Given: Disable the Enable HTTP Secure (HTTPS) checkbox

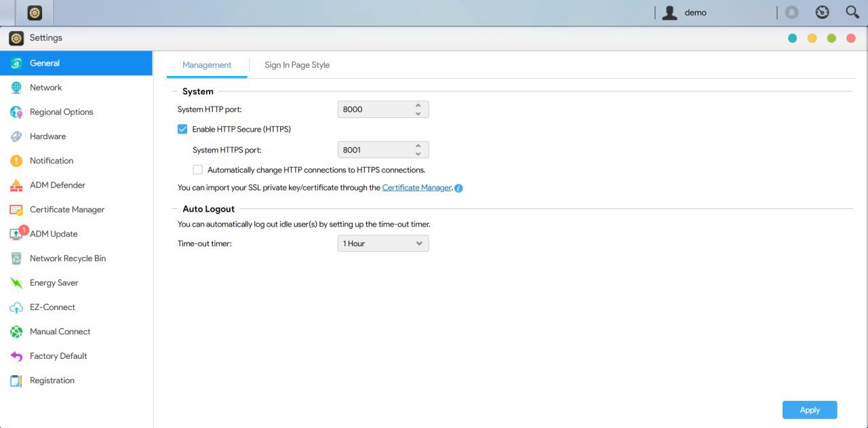Looking at the screenshot, I should [182, 129].
